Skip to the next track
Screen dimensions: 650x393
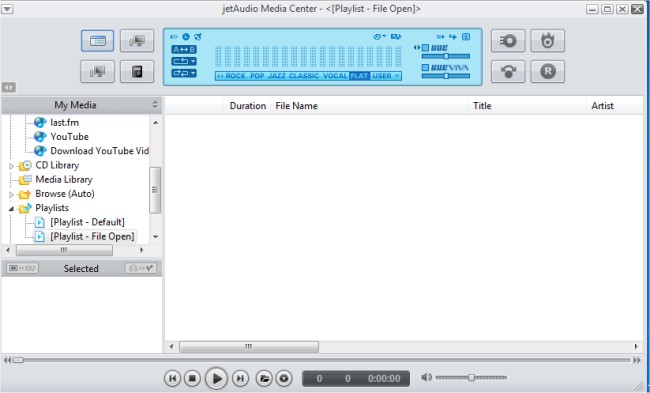pyautogui.click(x=240, y=378)
